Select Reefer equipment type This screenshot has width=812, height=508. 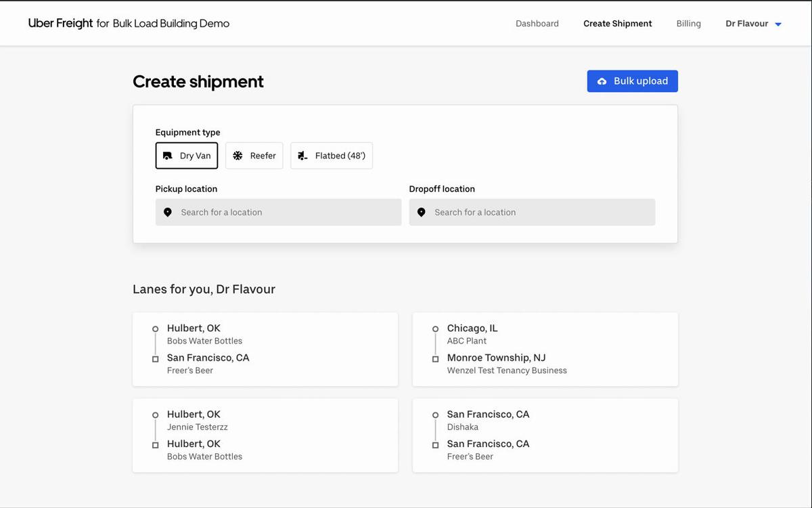[x=254, y=156]
